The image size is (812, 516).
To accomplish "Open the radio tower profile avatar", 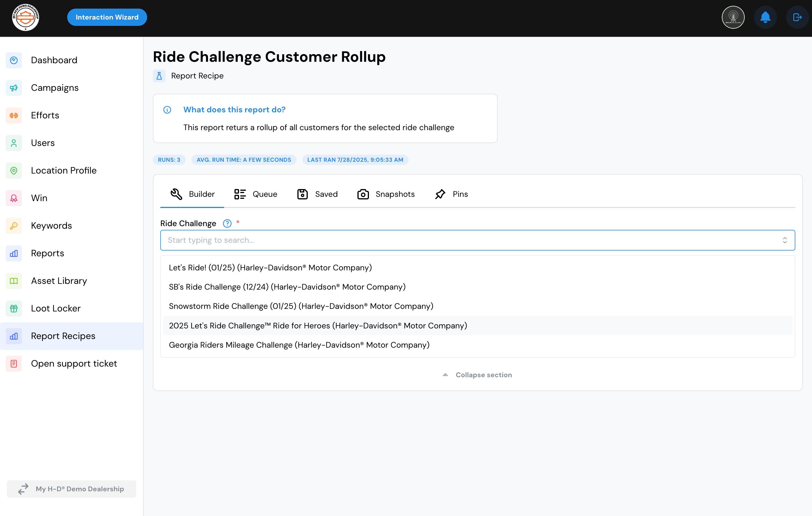I will (x=733, y=17).
